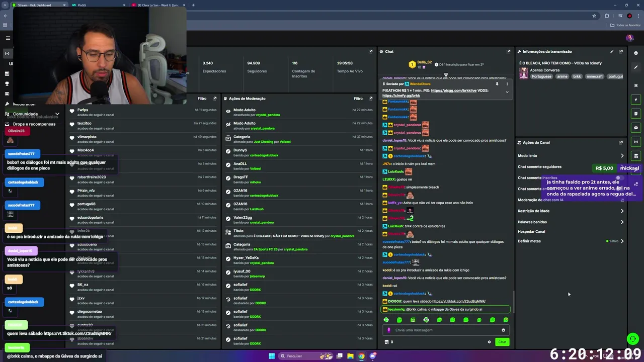This screenshot has height=362, width=644.
Task: Toggle Chat somente inscritos switch
Action: coord(619,177)
